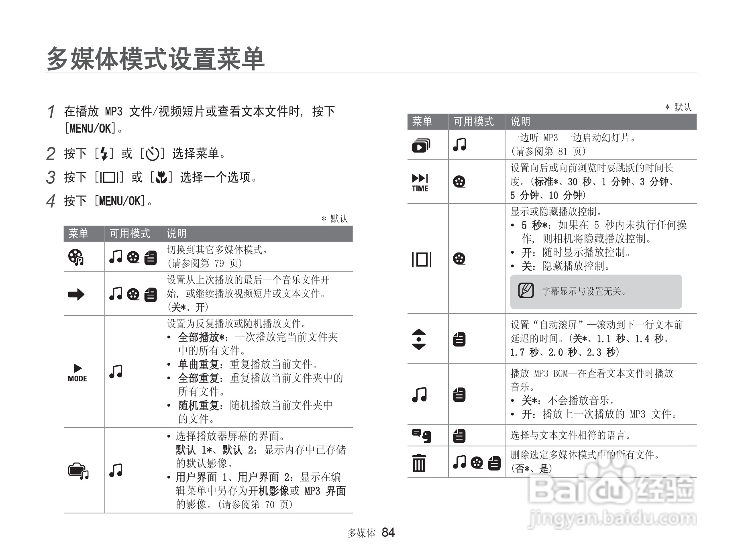Click the text (请参阅第 79 页)

(x=205, y=263)
